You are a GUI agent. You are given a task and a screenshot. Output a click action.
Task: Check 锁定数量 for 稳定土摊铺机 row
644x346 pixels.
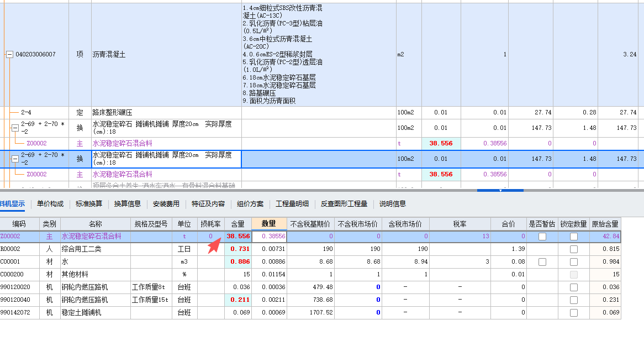pyautogui.click(x=574, y=313)
